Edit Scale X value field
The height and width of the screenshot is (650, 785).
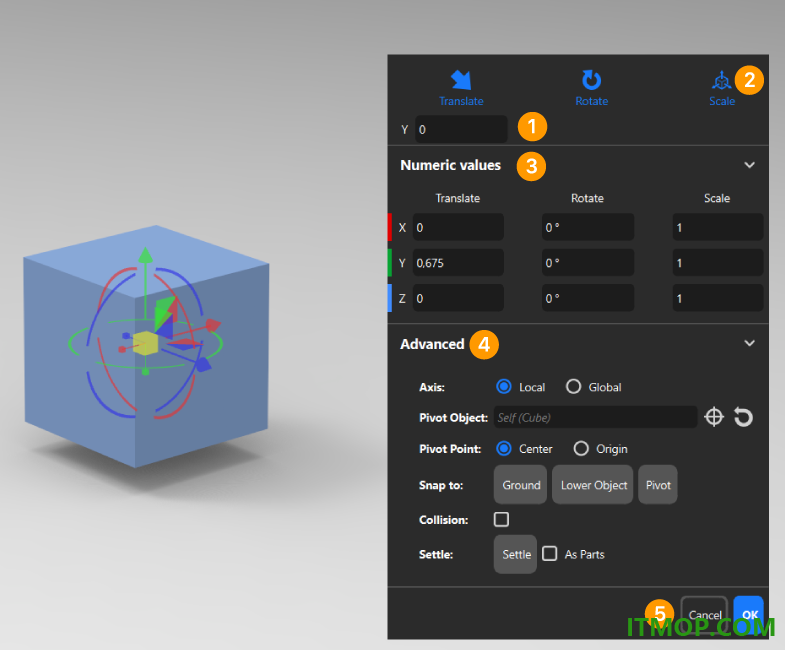pyautogui.click(x=718, y=227)
